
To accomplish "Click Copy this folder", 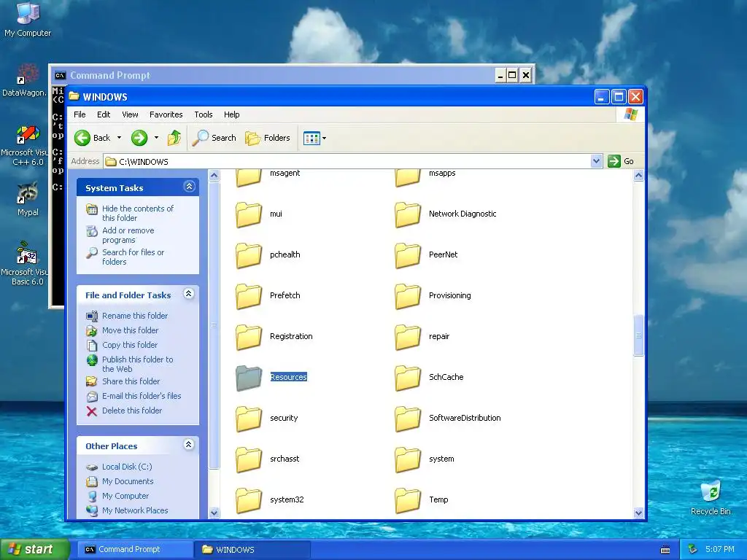I will (x=130, y=345).
